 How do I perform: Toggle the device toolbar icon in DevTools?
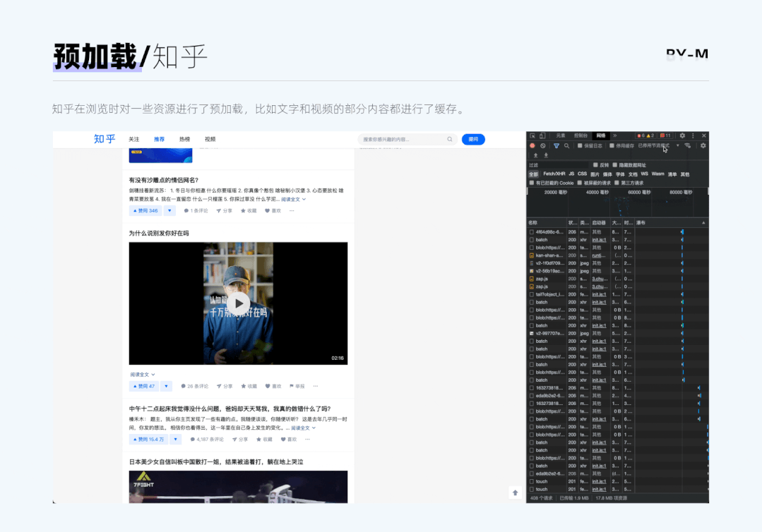tap(542, 136)
